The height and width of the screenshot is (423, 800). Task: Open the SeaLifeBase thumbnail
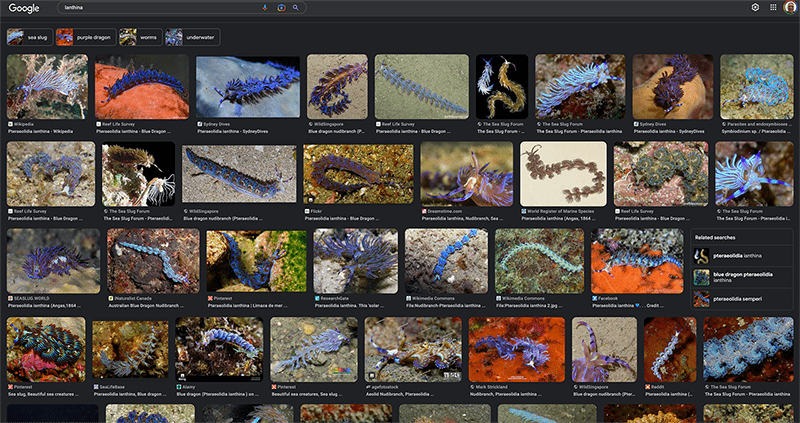[x=131, y=350]
